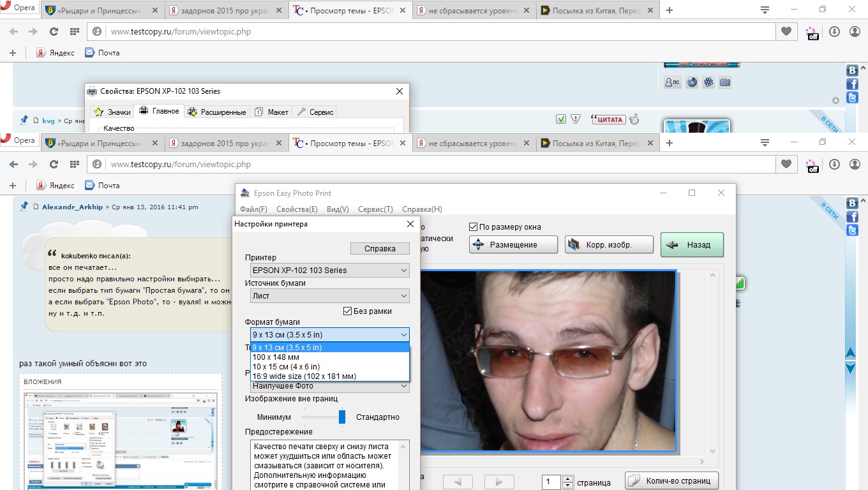This screenshot has width=868, height=490.
Task: Open the Вид(V) menu in Epson Easy Photo Print
Action: 338,209
